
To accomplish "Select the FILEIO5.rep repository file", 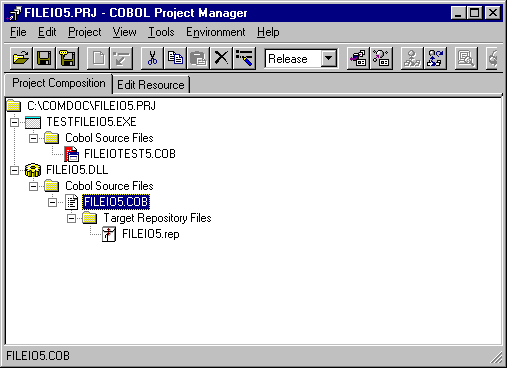I will tap(151, 234).
